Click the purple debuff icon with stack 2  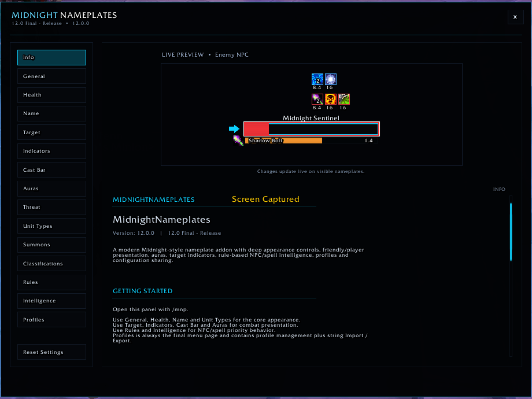pos(317,99)
